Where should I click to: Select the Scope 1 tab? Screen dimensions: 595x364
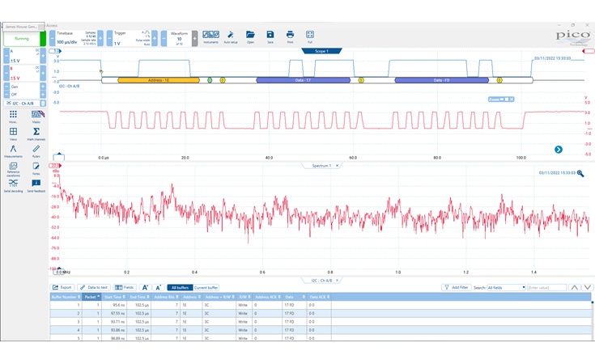(321, 51)
